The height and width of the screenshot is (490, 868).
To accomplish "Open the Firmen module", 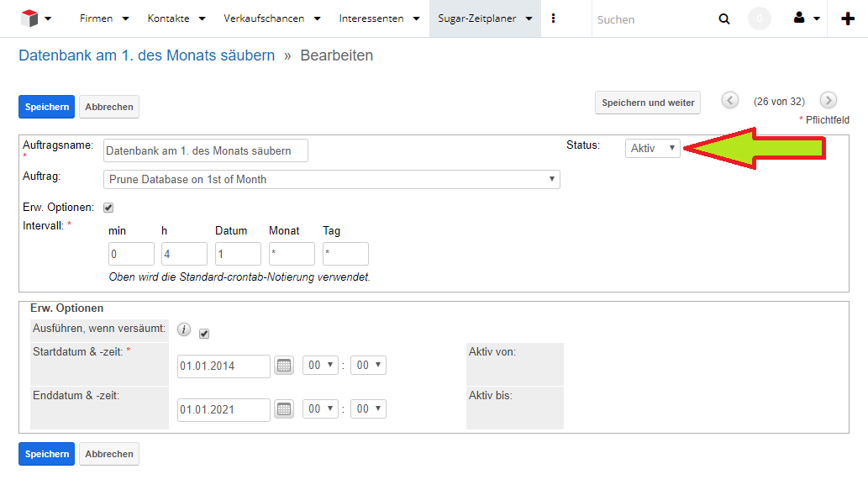I will pyautogui.click(x=96, y=18).
